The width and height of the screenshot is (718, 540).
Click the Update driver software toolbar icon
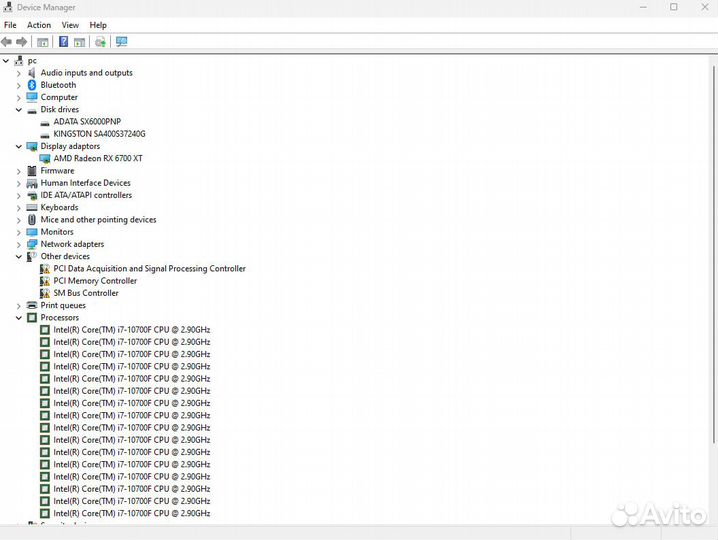click(100, 42)
